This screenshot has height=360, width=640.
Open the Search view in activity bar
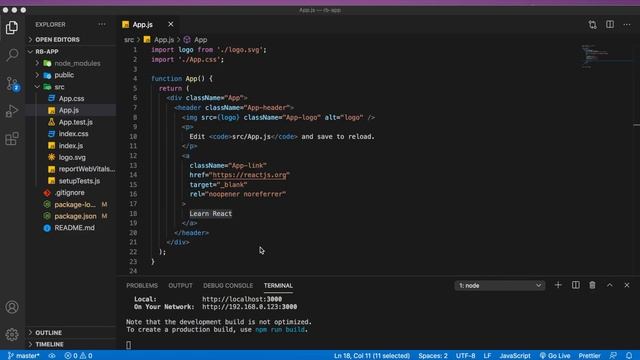[12, 55]
